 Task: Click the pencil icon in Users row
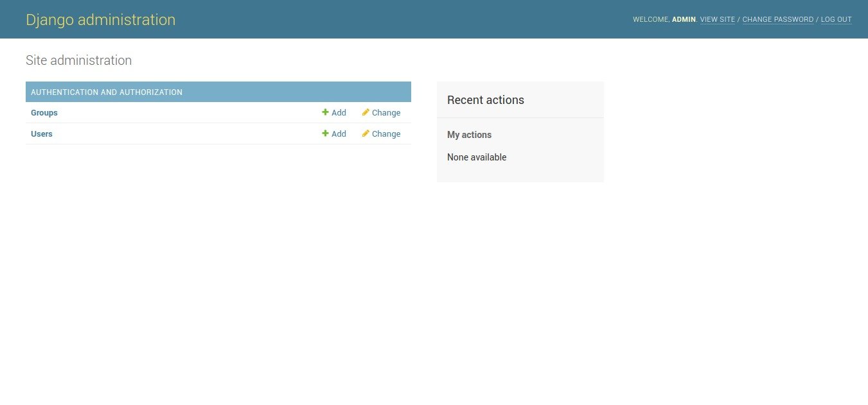tap(366, 134)
